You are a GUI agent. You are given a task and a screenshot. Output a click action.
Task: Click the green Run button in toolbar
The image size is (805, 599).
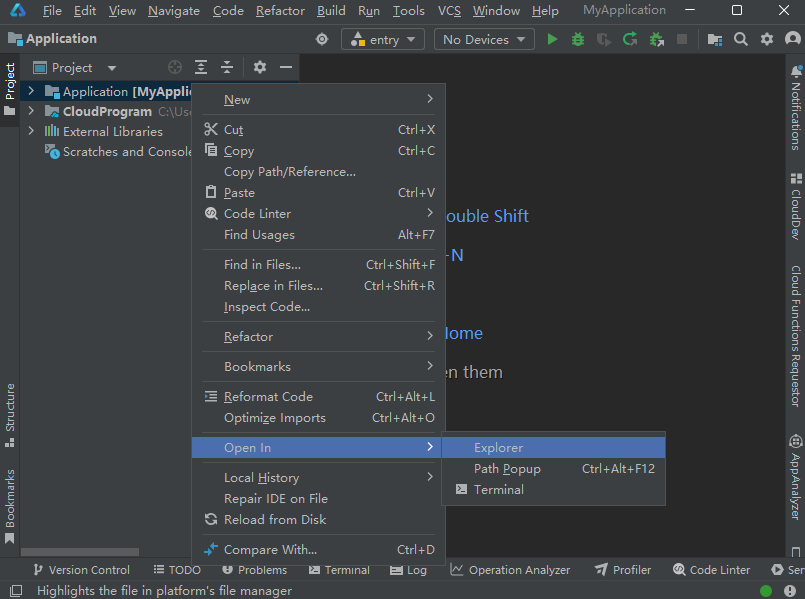click(553, 39)
